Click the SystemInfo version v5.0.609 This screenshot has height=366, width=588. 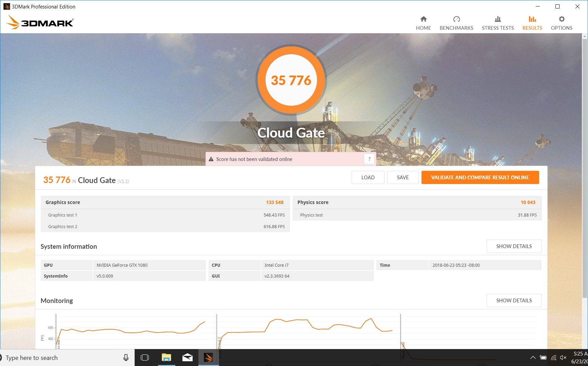(x=105, y=276)
